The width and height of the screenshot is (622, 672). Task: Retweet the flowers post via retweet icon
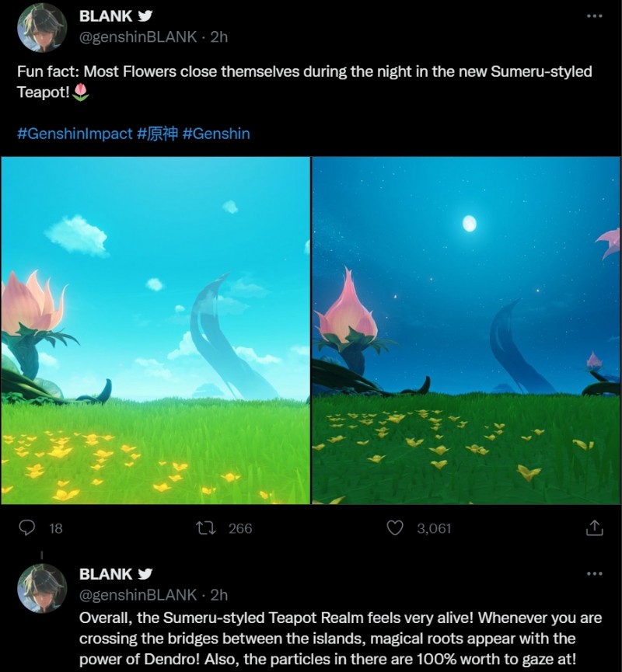click(x=206, y=528)
